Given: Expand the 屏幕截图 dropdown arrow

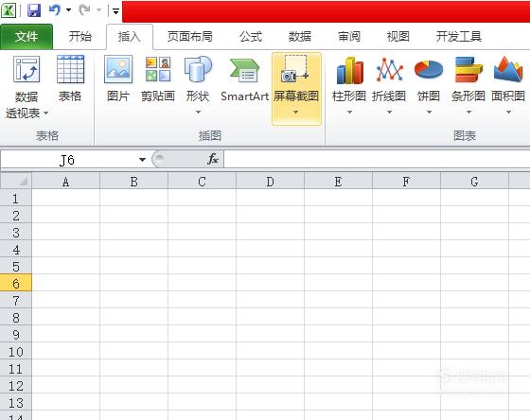Looking at the screenshot, I should (295, 112).
